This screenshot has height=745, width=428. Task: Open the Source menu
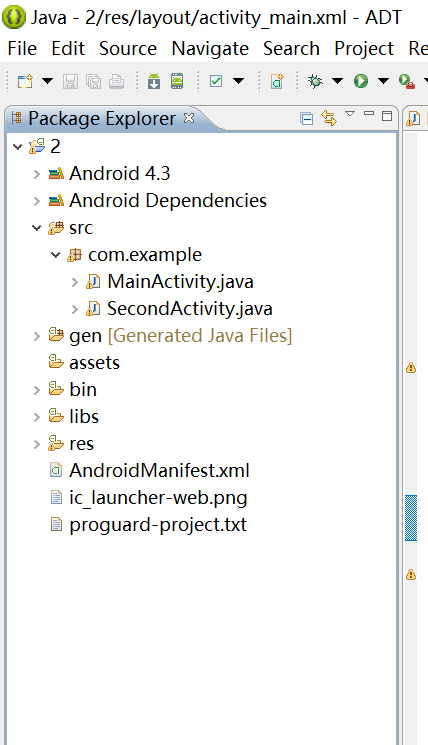(128, 48)
